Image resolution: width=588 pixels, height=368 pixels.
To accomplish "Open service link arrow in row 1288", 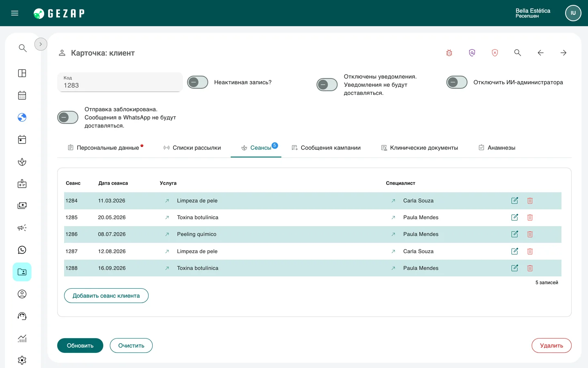I will point(167,268).
